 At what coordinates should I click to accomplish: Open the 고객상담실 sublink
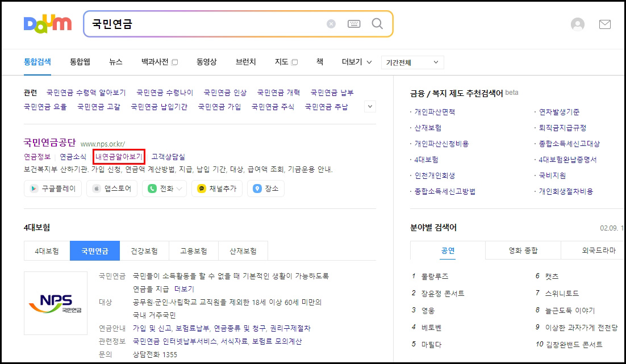tap(168, 157)
